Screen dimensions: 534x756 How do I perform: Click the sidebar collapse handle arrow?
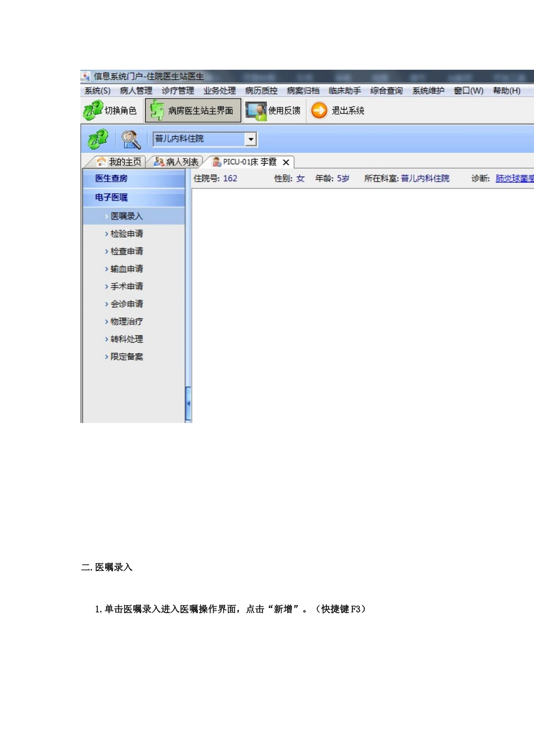pos(188,403)
